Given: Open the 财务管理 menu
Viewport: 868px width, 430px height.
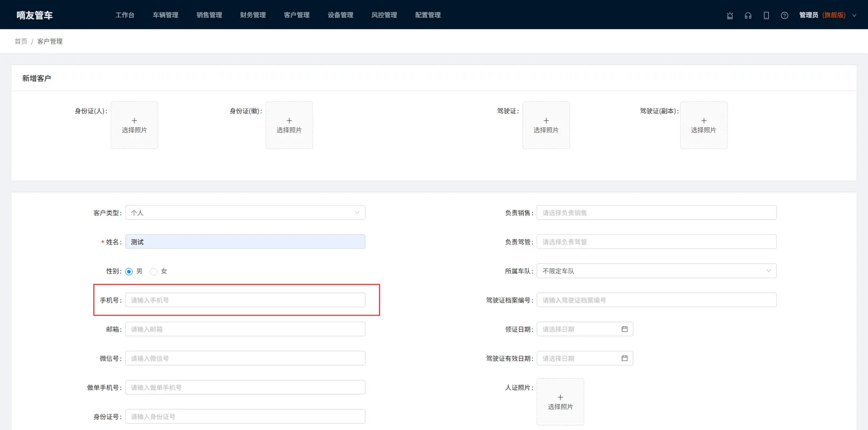Looking at the screenshot, I should (253, 15).
